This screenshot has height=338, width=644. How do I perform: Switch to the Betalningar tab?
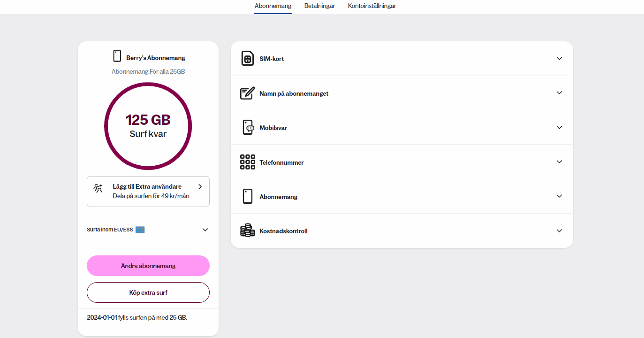click(x=319, y=6)
